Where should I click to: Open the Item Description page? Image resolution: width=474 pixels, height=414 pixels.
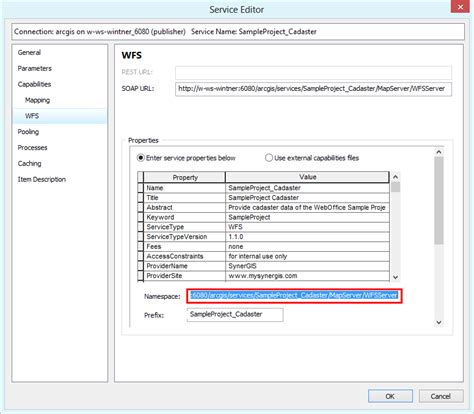point(42,179)
